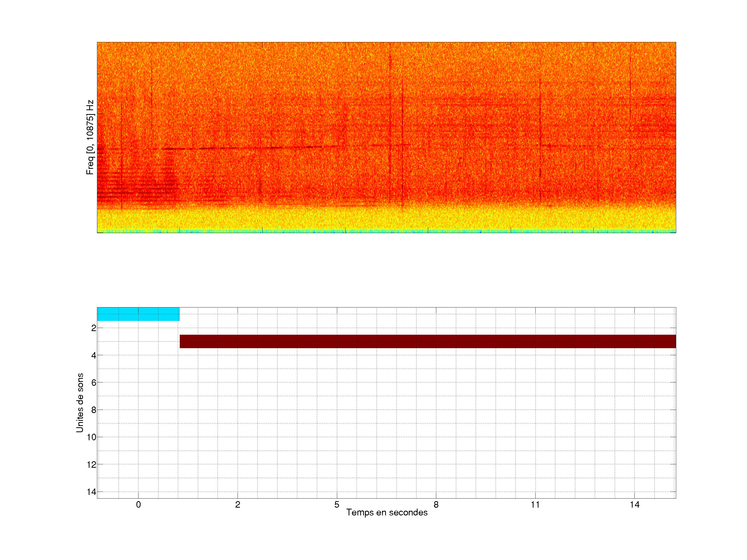Image resolution: width=747 pixels, height=560 pixels.
Task: Click inside the spectrogram plot
Action: pyautogui.click(x=386, y=137)
